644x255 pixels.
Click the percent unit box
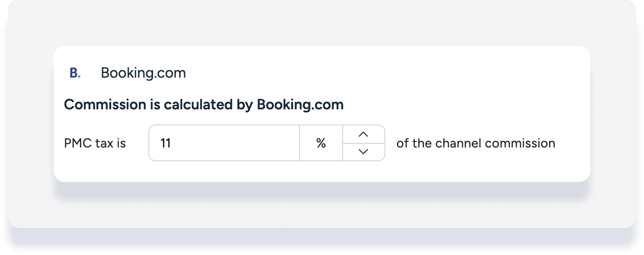[x=321, y=143]
